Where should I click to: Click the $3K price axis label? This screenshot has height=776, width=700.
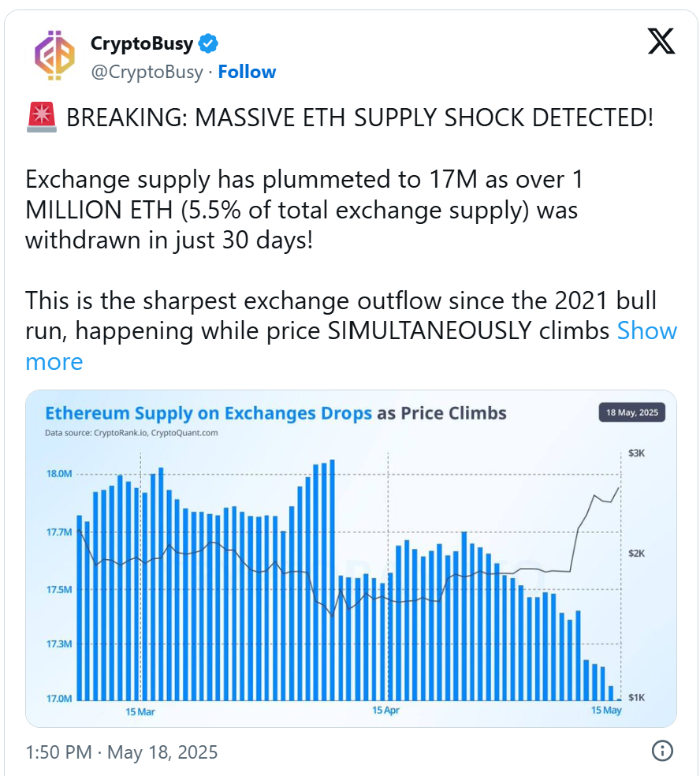coord(636,453)
